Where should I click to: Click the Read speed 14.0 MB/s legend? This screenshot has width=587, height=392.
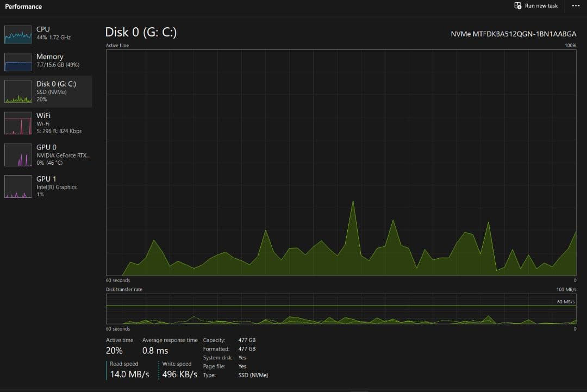click(129, 370)
